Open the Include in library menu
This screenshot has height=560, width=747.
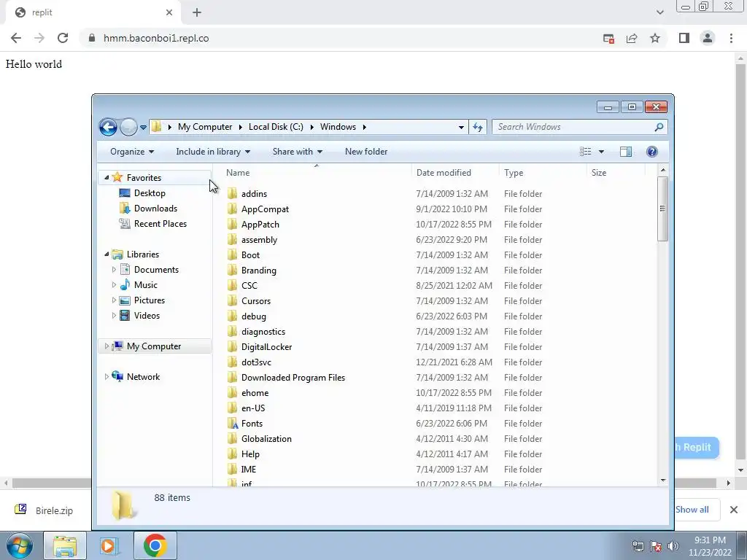213,152
